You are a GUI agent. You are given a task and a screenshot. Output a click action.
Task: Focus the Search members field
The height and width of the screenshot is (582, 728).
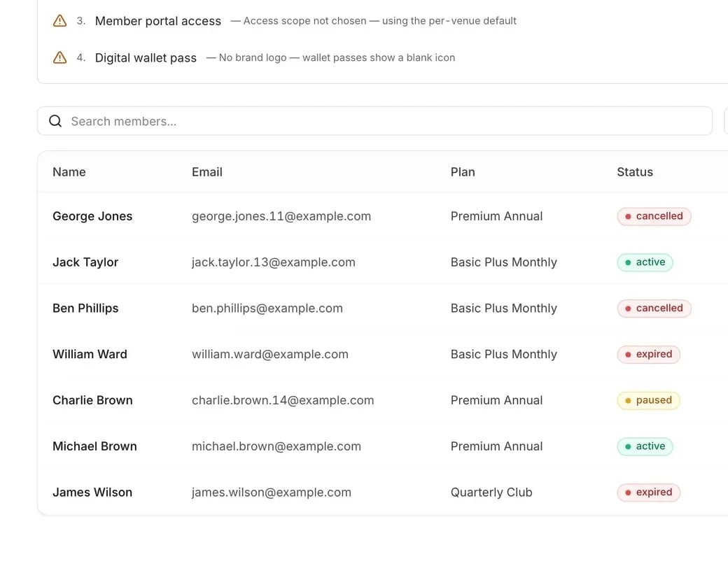(374, 121)
